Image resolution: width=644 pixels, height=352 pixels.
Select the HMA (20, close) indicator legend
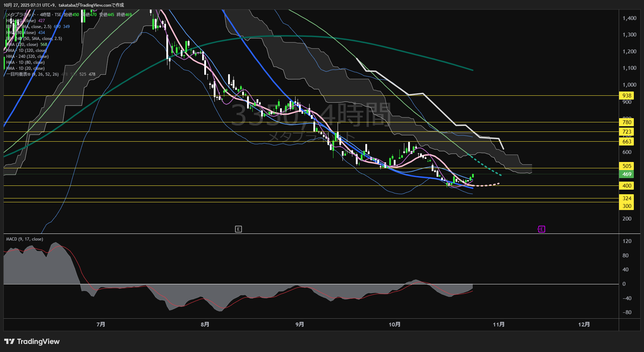(22, 21)
